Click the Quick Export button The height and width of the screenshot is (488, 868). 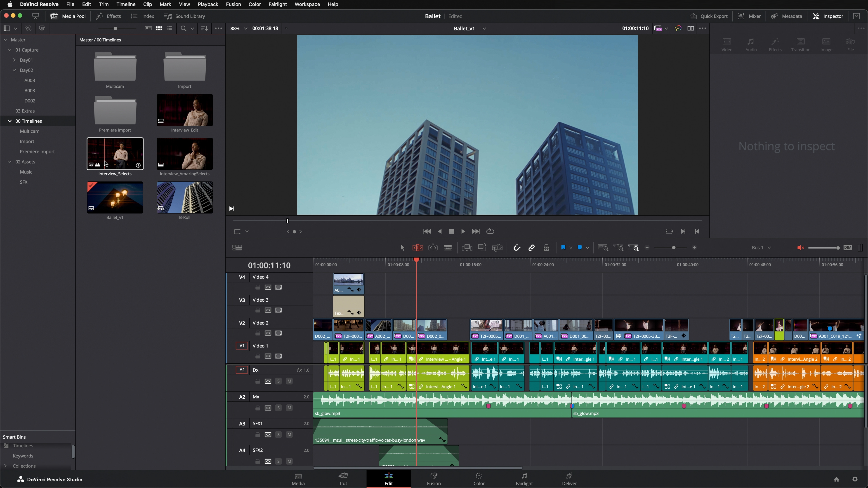(708, 16)
